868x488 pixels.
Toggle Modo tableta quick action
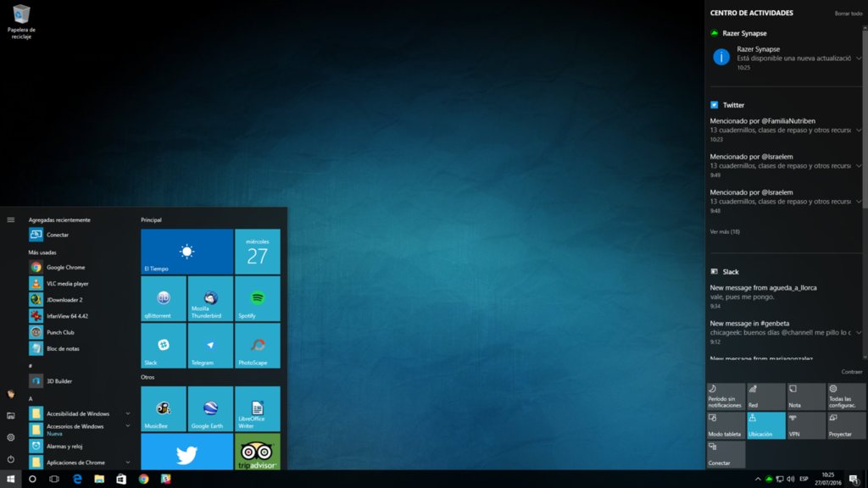[726, 425]
